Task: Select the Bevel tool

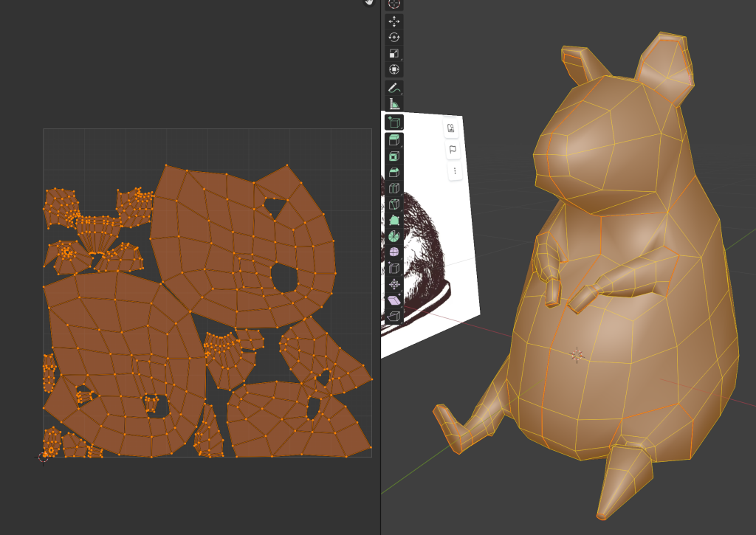Action: pyautogui.click(x=394, y=172)
